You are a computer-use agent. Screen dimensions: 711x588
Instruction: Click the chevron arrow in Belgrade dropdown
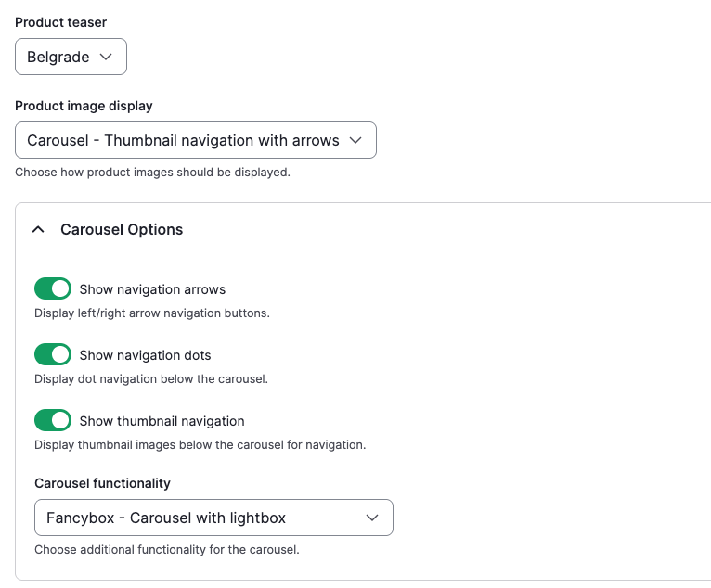(106, 57)
